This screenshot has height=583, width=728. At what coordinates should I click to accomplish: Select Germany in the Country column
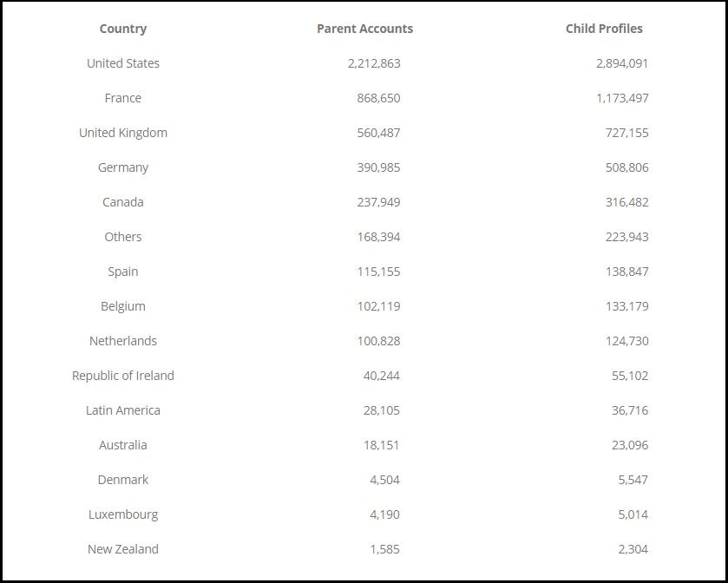click(123, 167)
